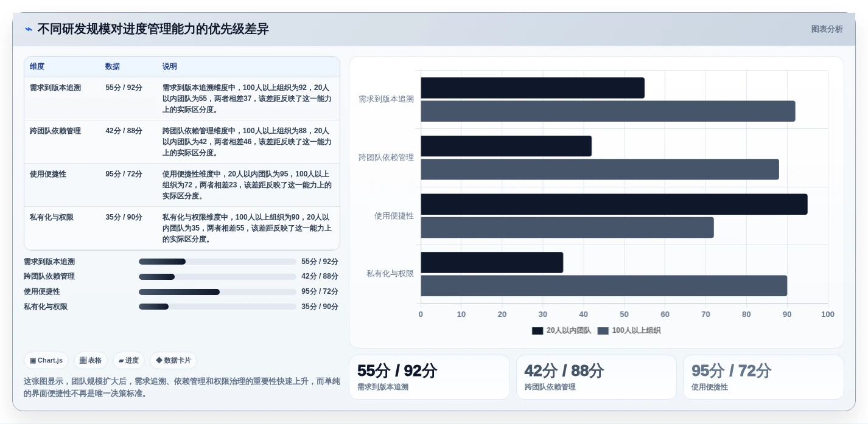Select the 表格 tag chip

coord(91,360)
